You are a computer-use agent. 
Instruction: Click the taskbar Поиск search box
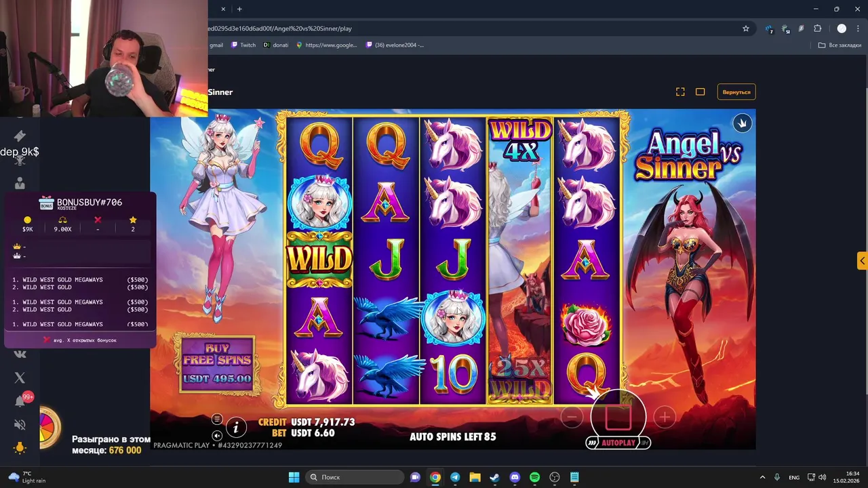[x=354, y=477]
